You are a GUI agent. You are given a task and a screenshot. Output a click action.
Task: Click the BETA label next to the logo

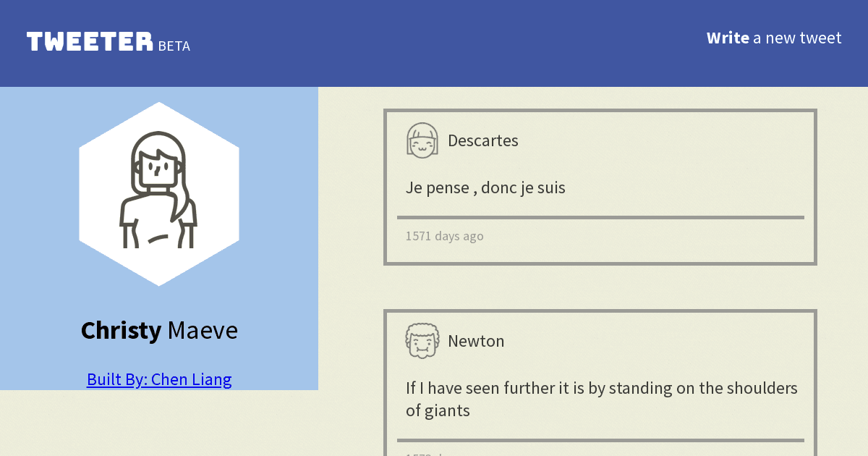(x=174, y=46)
